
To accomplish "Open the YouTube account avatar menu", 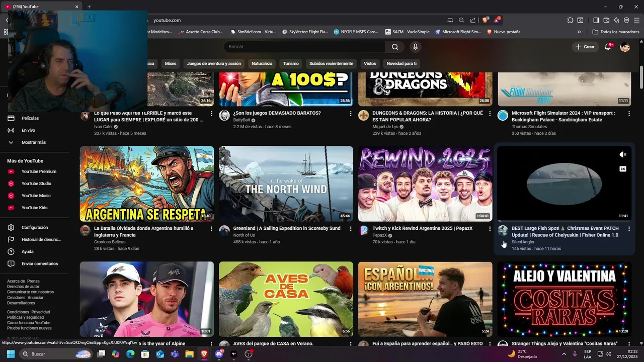I will 625,47.
